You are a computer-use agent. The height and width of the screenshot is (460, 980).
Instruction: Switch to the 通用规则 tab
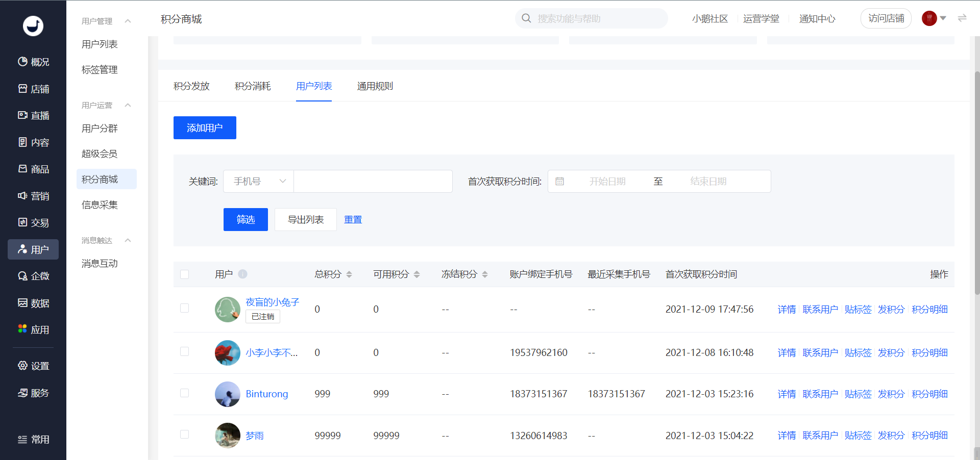375,86
